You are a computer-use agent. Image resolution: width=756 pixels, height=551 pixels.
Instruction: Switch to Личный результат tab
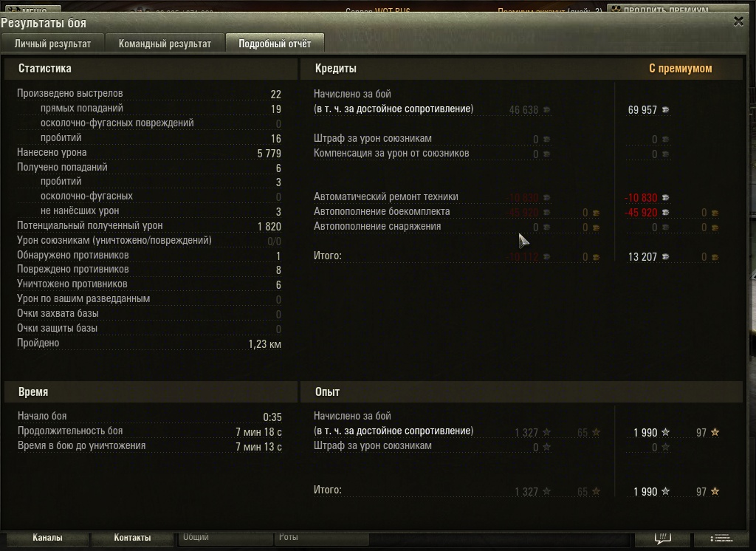[x=52, y=44]
